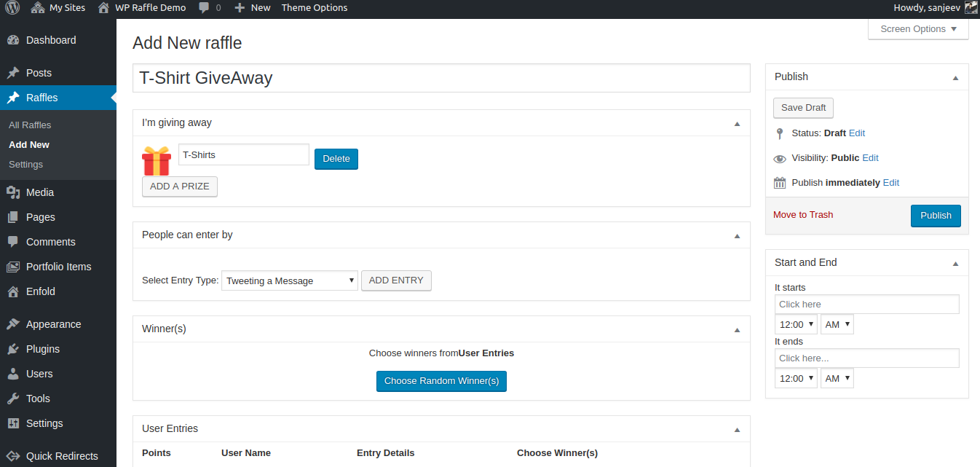Click the Portfolio Items icon
980x467 pixels.
coord(13,267)
